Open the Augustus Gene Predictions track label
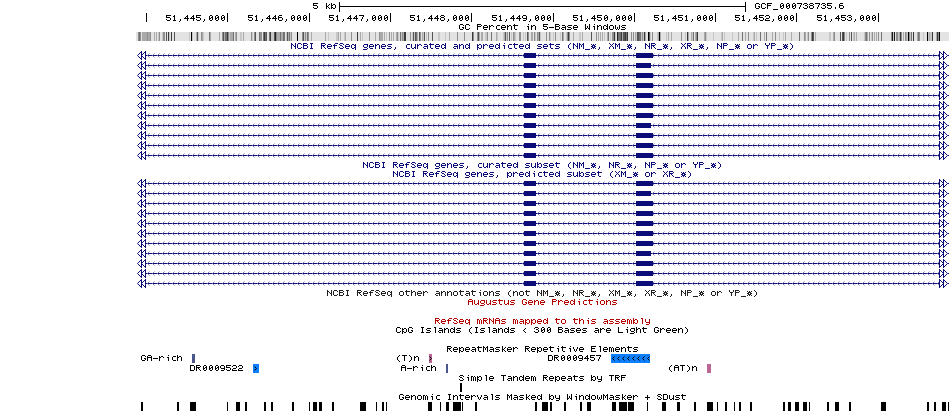 point(542,329)
